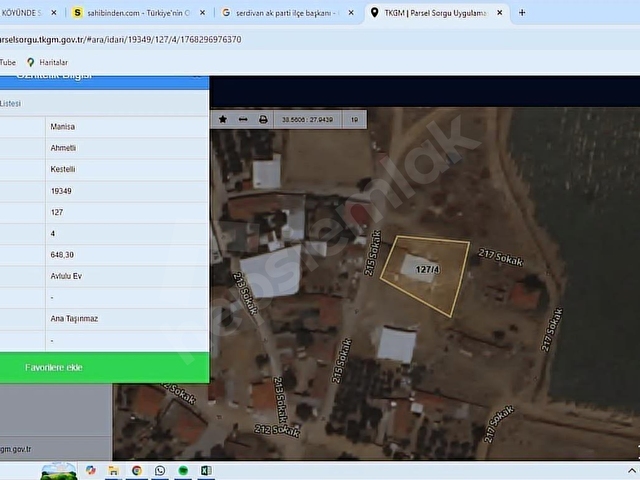Screen dimensions: 640x480
Task: Click the 127 ada value in the table
Action: pyautogui.click(x=57, y=212)
